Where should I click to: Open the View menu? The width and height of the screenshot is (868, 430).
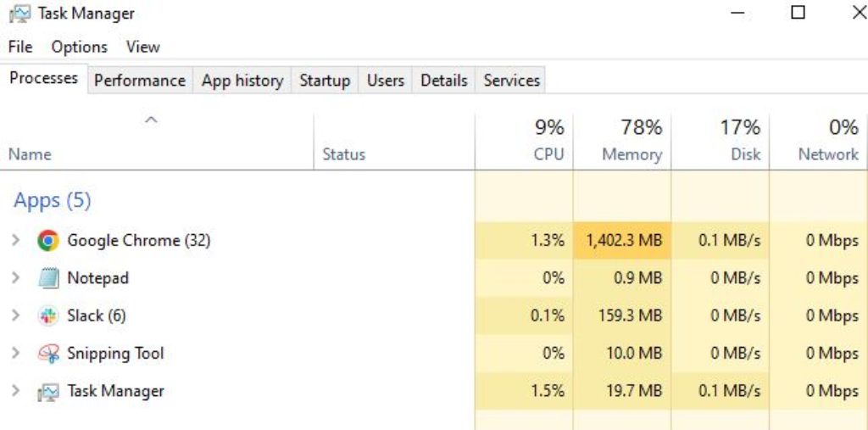[142, 47]
